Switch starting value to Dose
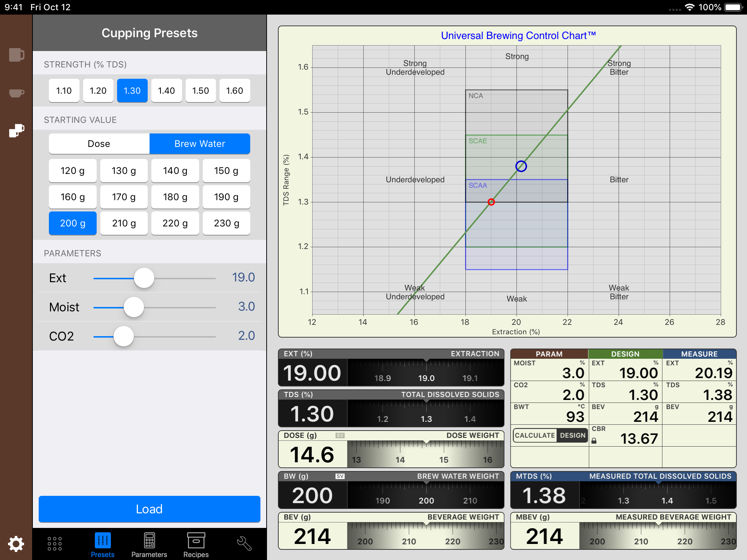The image size is (747, 560). [99, 144]
